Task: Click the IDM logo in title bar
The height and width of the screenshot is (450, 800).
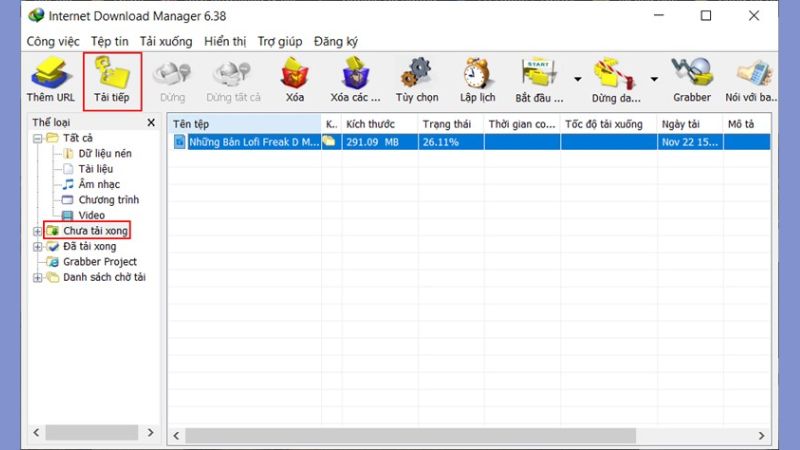Action: click(x=36, y=15)
